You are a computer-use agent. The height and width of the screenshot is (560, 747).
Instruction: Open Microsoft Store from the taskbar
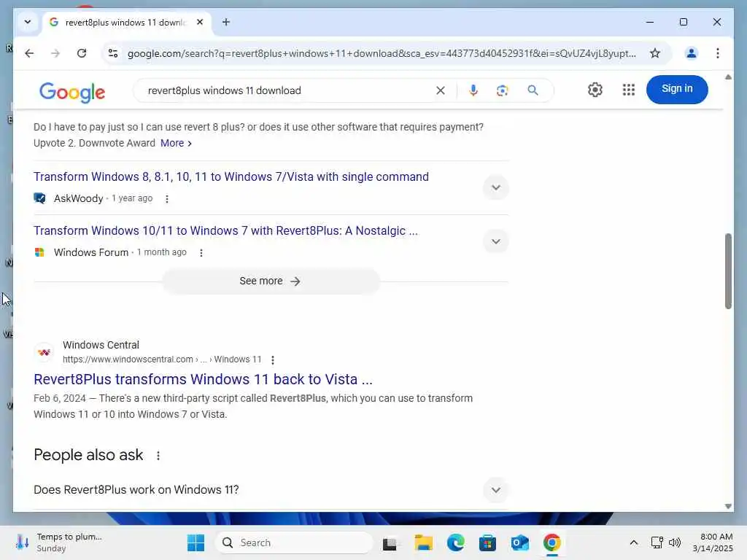tap(487, 542)
